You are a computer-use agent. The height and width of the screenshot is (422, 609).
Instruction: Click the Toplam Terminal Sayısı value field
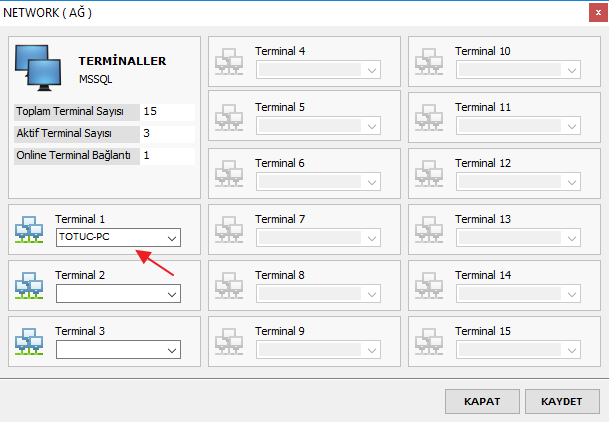point(168,112)
